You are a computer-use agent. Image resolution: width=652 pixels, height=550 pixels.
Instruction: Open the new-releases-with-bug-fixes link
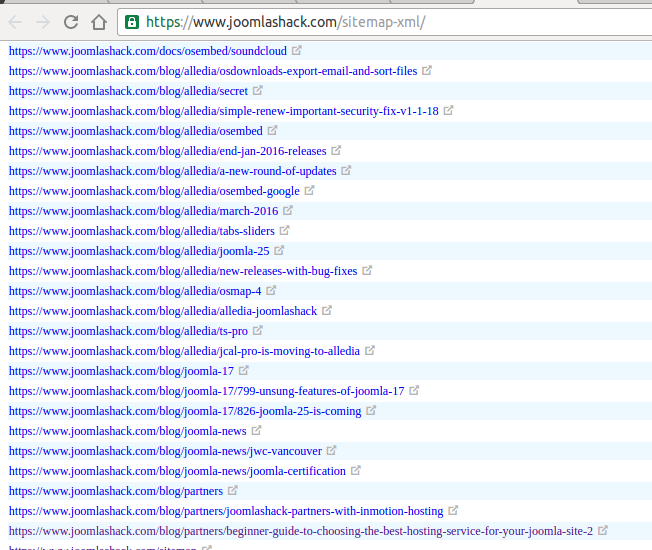[183, 271]
